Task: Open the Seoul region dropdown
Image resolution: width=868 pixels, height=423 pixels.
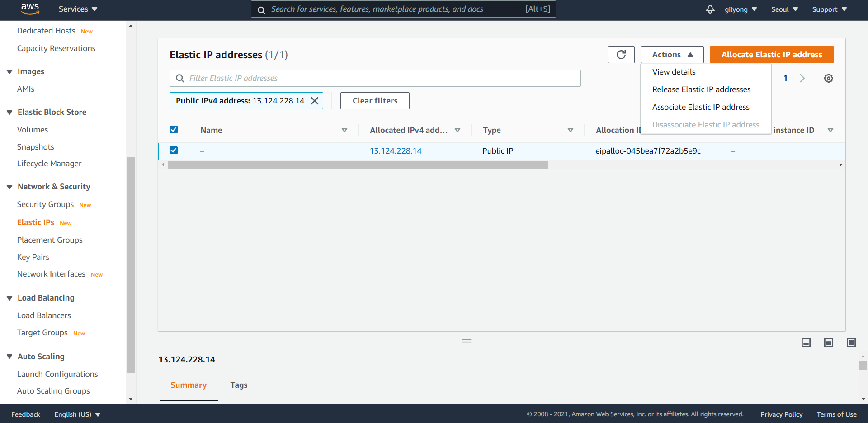Action: pos(784,9)
